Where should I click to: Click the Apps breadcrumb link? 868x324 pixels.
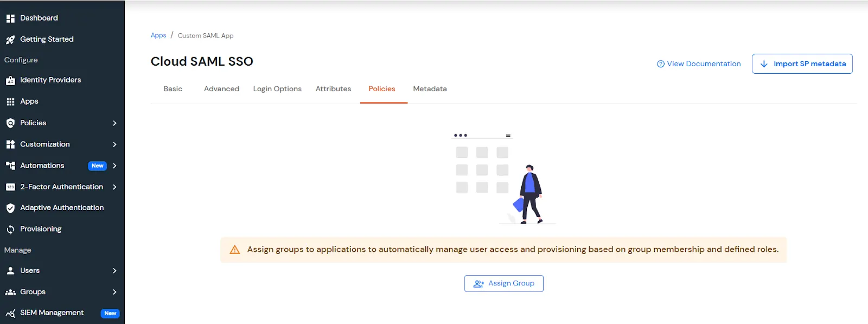(x=158, y=35)
